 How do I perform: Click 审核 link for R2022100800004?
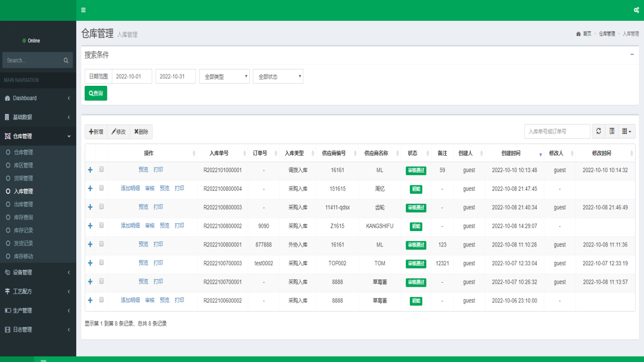tap(150, 188)
